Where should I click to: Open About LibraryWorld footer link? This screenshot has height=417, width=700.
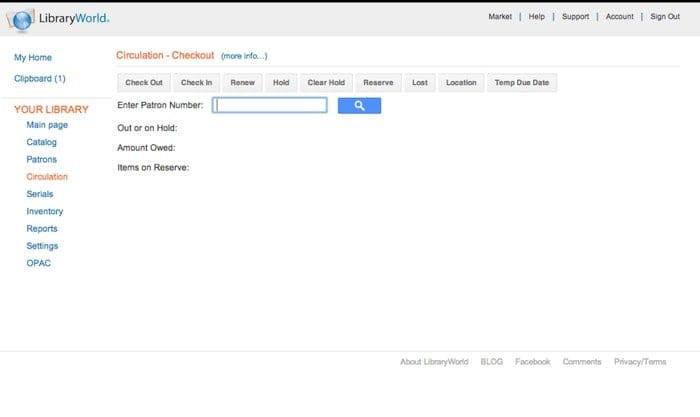[x=434, y=362]
